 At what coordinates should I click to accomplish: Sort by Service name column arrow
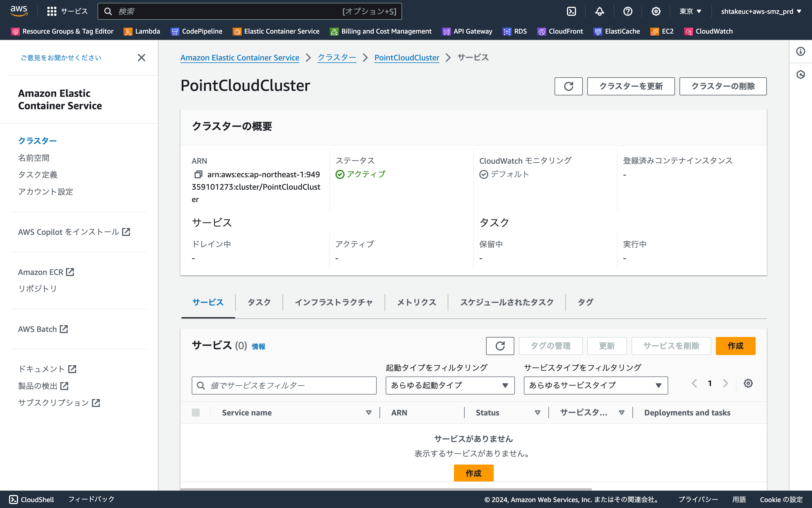pos(369,413)
